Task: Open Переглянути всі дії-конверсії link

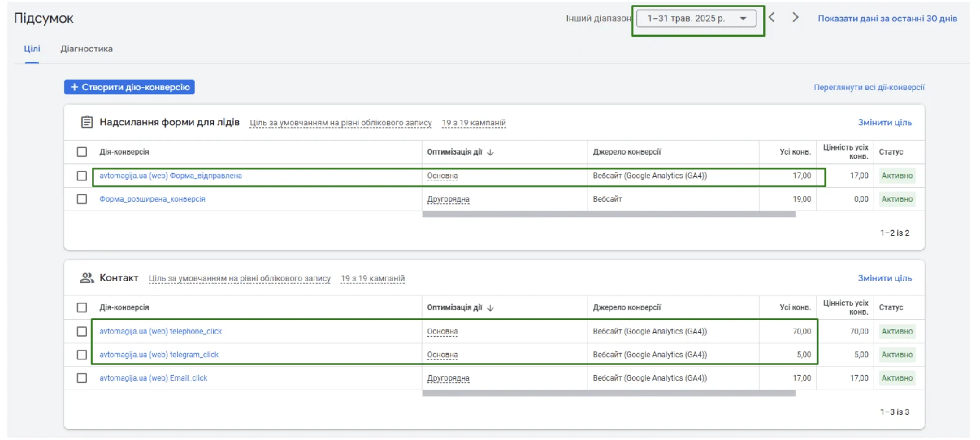Action: pos(869,88)
